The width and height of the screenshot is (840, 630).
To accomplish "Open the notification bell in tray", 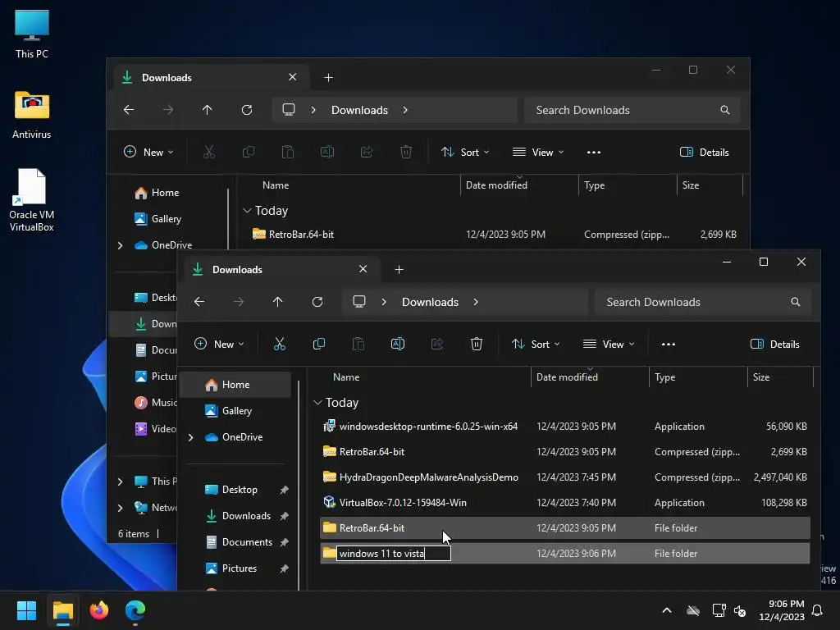I will tap(818, 610).
